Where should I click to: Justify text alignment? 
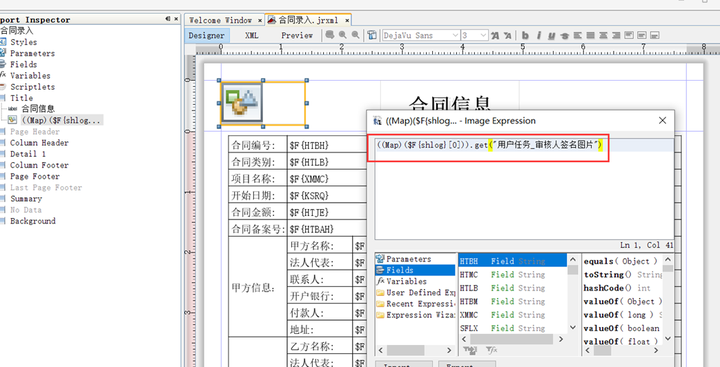591,35
